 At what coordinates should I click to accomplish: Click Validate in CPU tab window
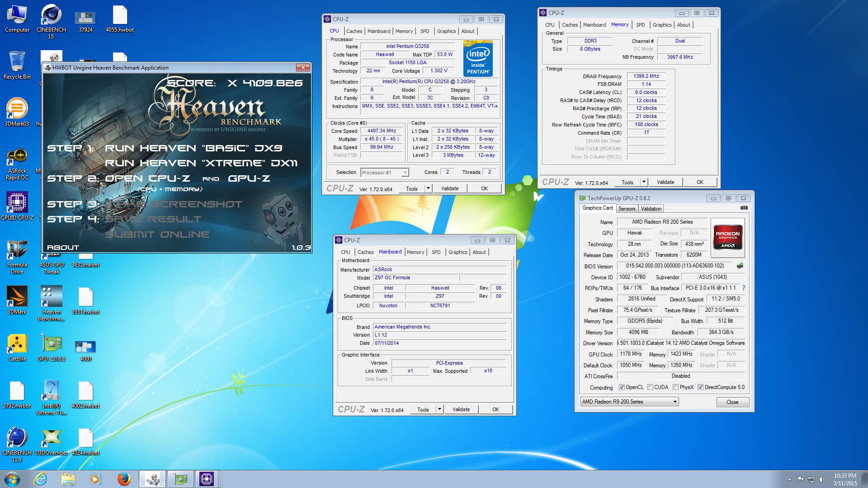(x=450, y=188)
